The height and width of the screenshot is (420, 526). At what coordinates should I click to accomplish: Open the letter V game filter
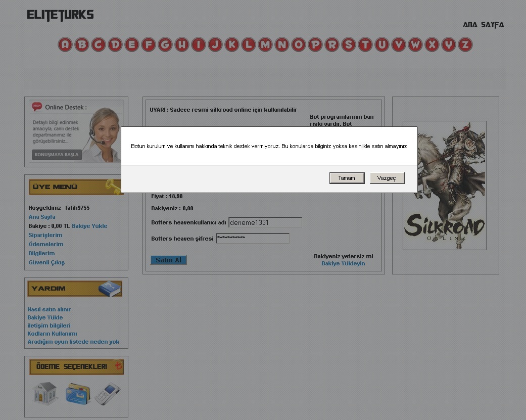pyautogui.click(x=399, y=44)
